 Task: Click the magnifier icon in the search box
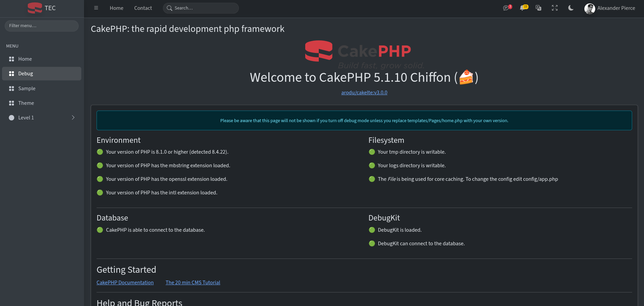click(x=169, y=8)
